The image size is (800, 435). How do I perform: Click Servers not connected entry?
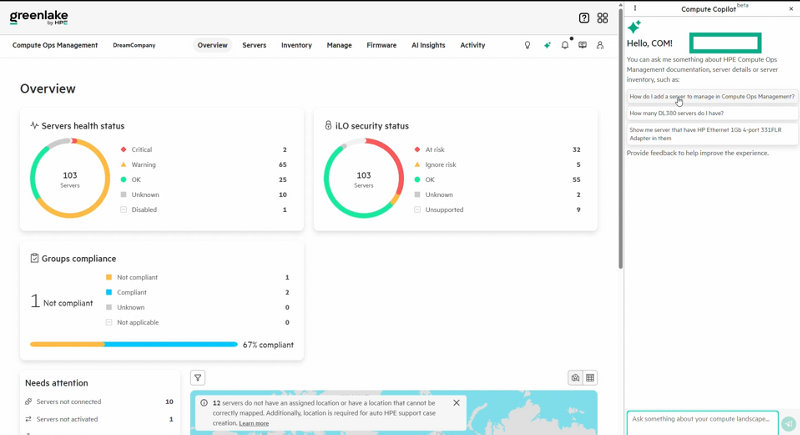click(x=99, y=402)
